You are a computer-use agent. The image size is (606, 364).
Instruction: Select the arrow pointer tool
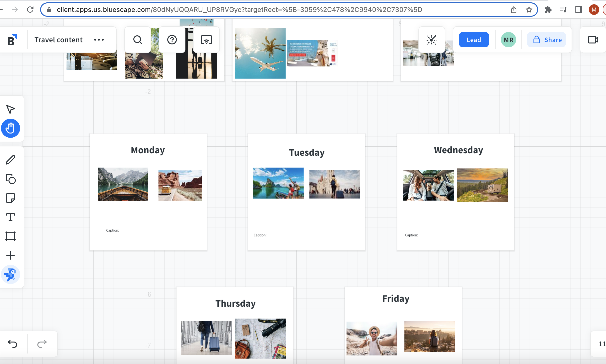tap(11, 109)
